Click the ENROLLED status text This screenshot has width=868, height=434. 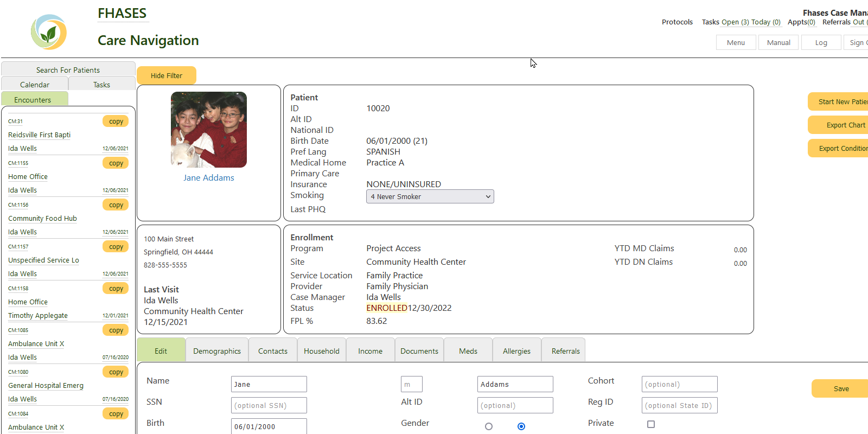click(387, 308)
